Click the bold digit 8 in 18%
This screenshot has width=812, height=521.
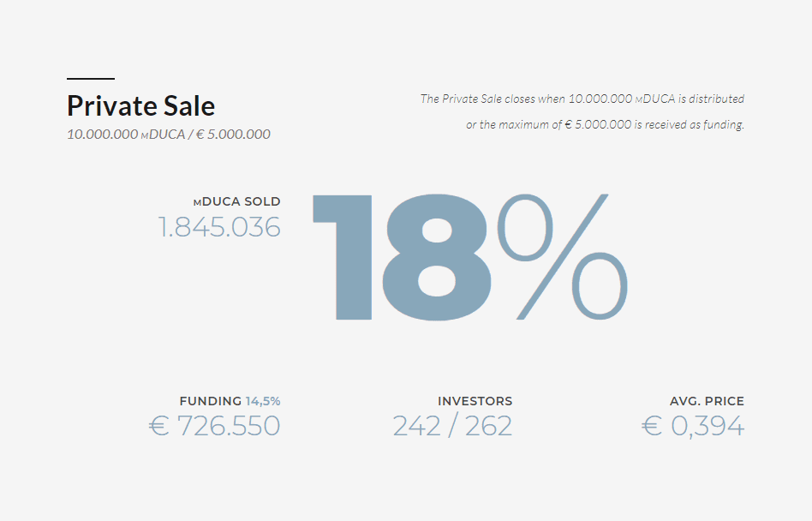coord(437,257)
